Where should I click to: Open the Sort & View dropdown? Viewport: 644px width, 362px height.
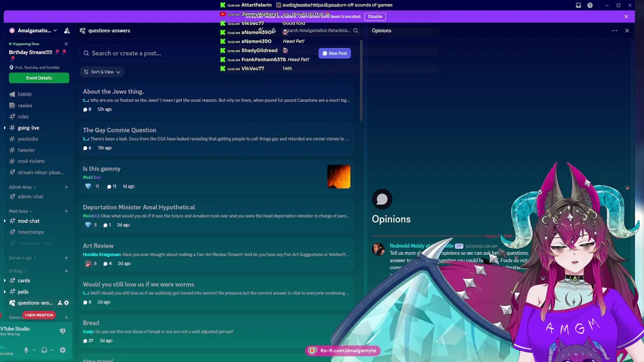click(102, 72)
